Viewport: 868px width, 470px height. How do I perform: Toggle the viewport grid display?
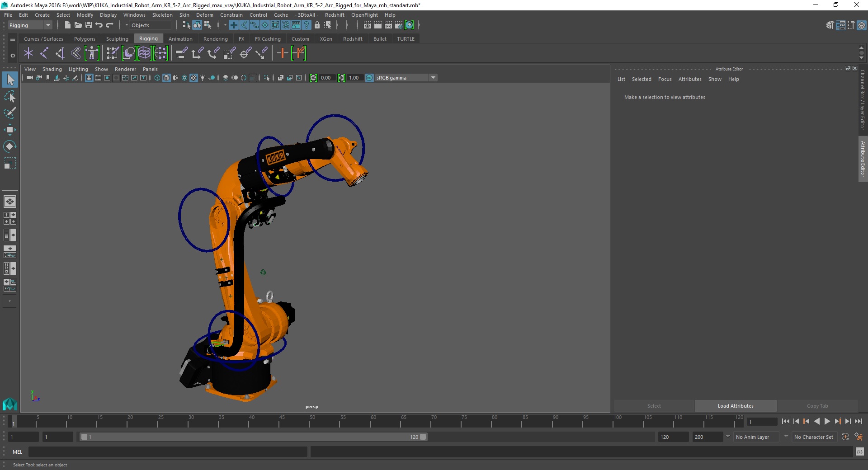(89, 78)
